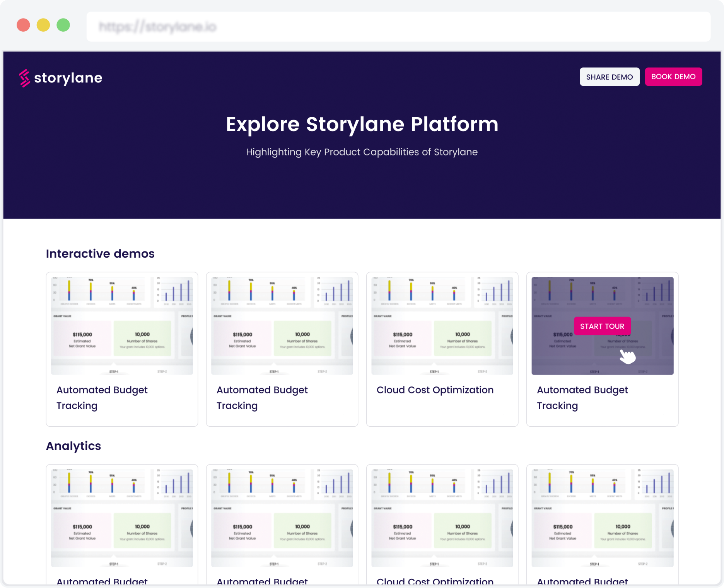
Task: Click the "Interactive demos" section heading
Action: [100, 254]
